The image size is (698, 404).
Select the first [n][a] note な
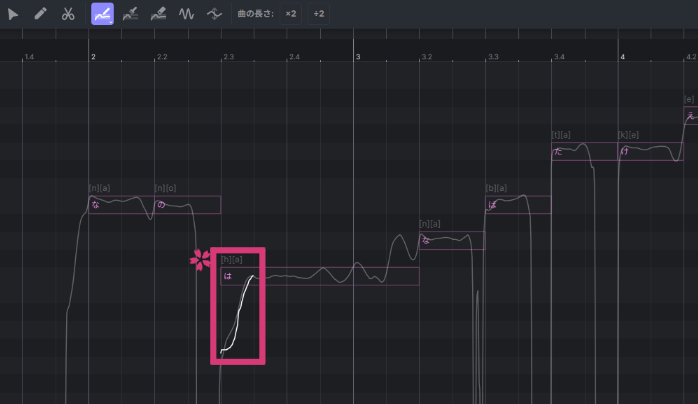tap(120, 205)
